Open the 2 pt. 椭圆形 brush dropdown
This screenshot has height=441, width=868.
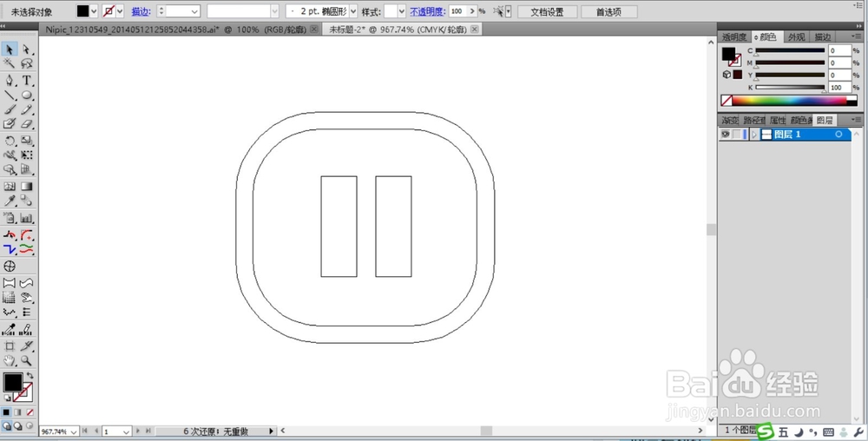353,11
